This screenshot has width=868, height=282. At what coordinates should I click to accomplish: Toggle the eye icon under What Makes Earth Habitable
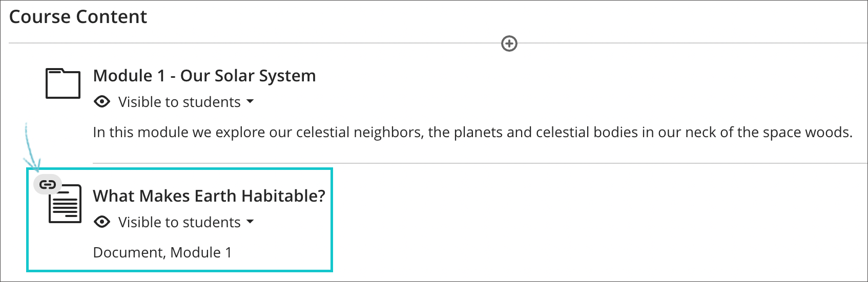[102, 222]
